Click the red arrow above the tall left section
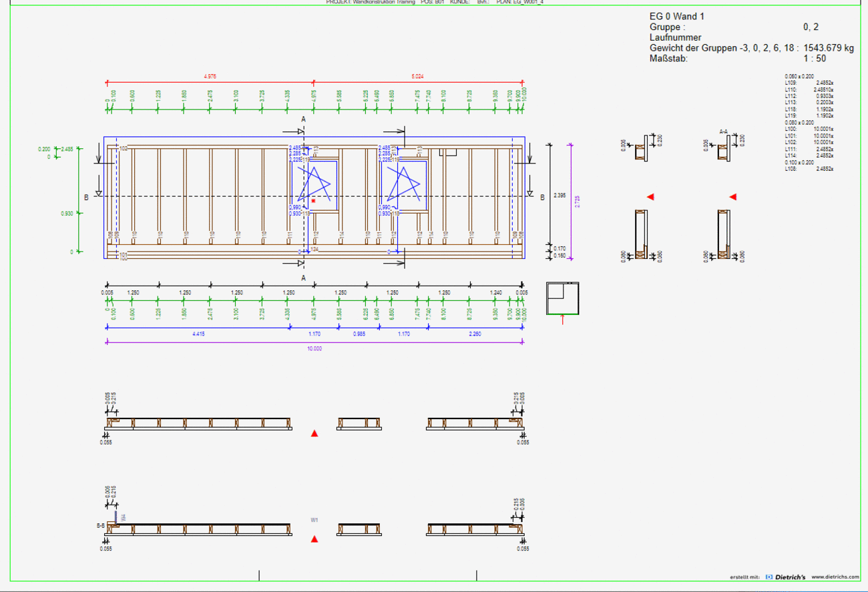 pos(650,197)
